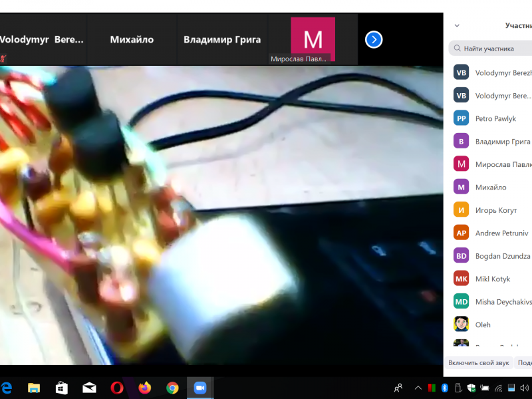
Task: Collapse the participants panel with the chevron
Action: pyautogui.click(x=457, y=26)
